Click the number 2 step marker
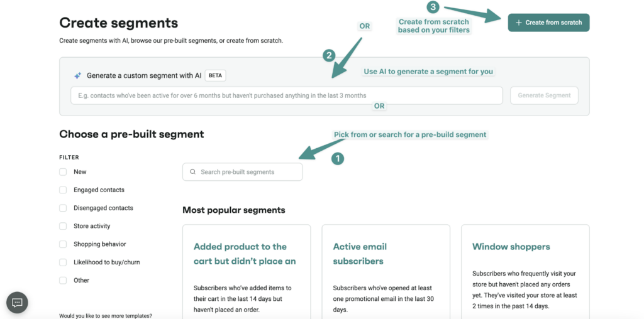This screenshot has height=319, width=644. tap(328, 55)
